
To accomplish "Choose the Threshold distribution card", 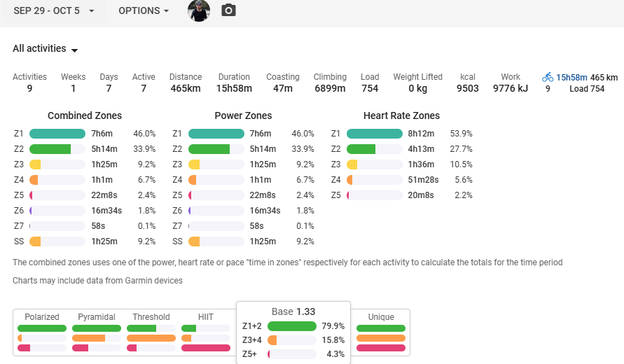I will tap(151, 332).
